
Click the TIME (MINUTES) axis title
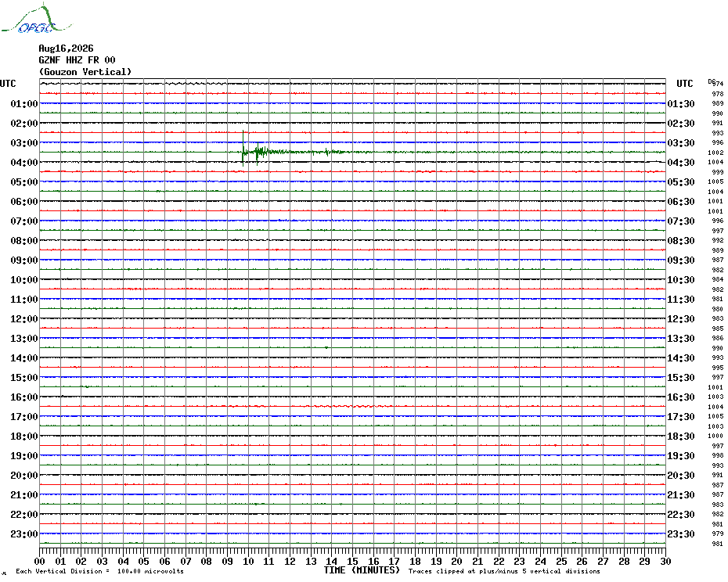(362, 570)
